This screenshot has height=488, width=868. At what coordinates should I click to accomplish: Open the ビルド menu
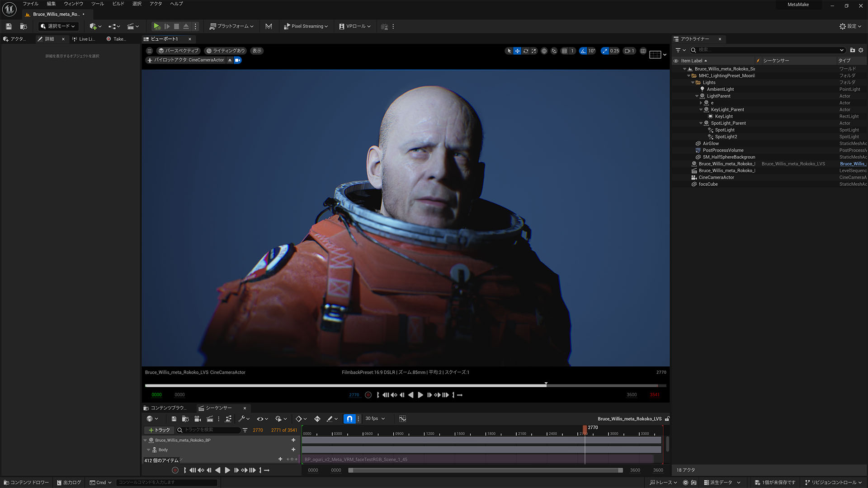coord(118,4)
